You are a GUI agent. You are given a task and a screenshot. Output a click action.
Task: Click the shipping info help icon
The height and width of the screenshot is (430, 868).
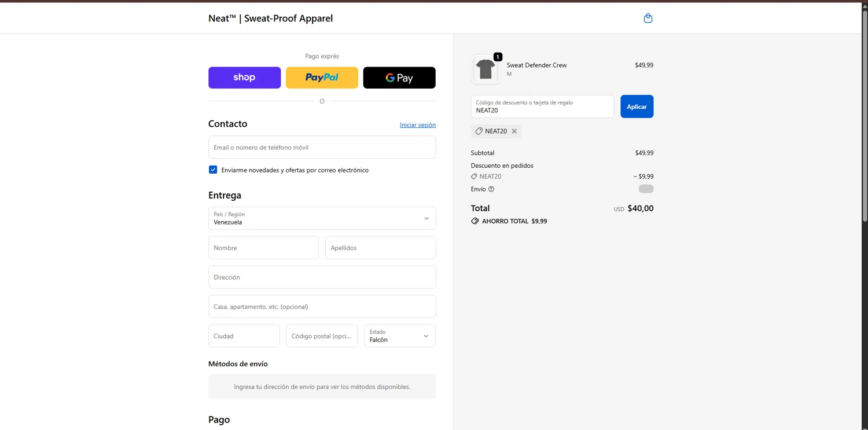tap(491, 189)
